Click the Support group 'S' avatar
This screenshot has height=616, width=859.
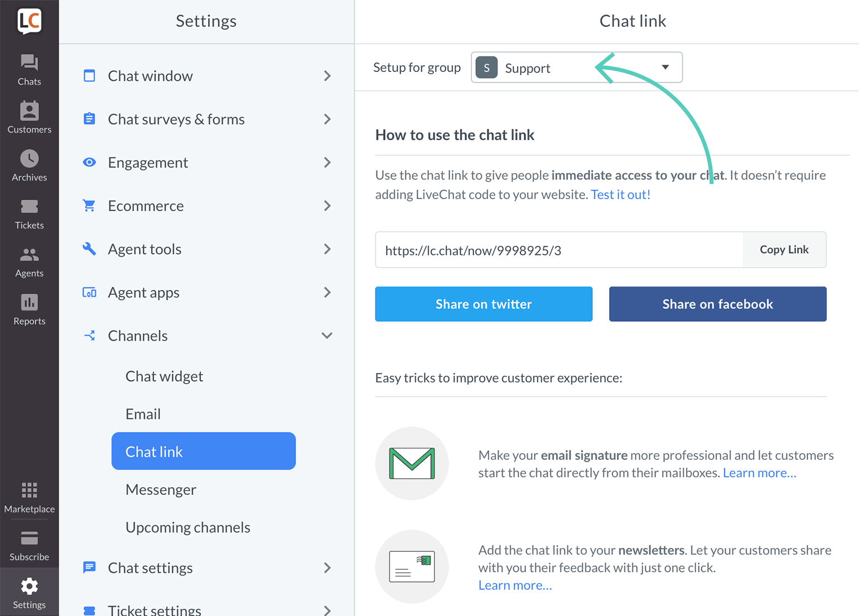click(x=486, y=67)
